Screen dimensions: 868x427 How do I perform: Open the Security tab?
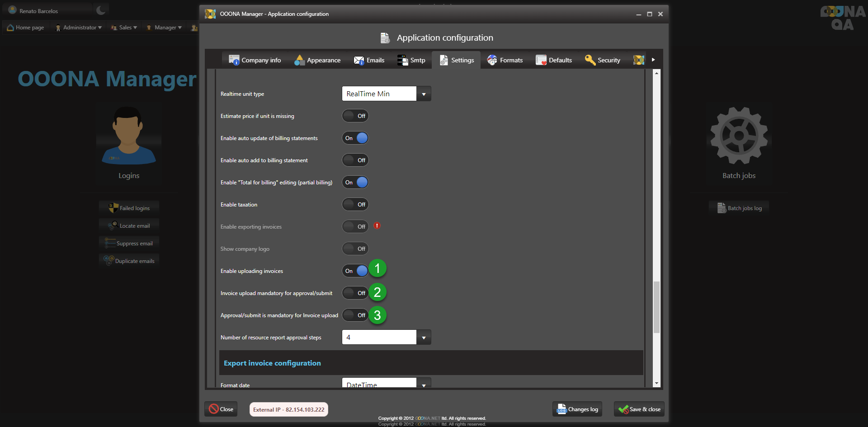603,60
